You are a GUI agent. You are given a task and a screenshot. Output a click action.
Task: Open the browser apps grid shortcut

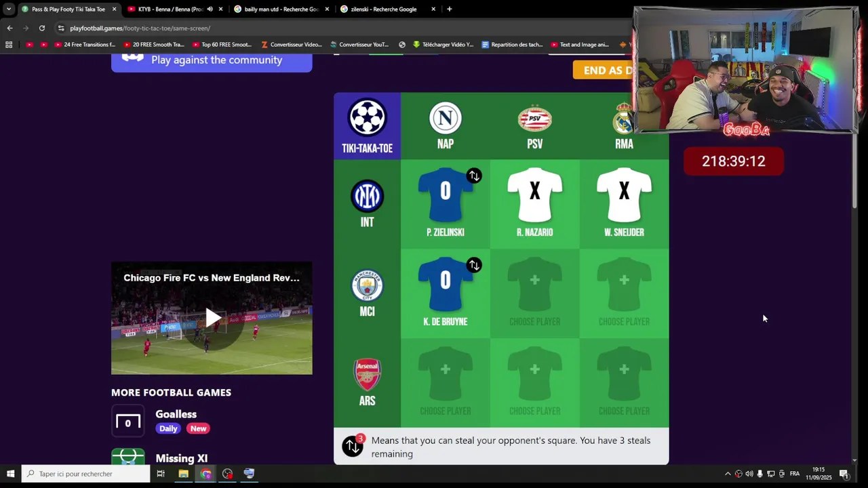[9, 45]
